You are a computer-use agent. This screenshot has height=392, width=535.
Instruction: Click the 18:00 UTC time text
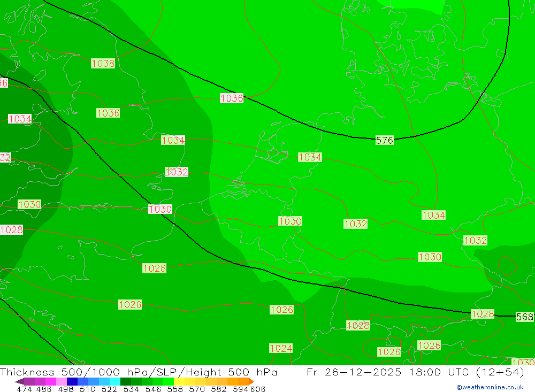439,372
